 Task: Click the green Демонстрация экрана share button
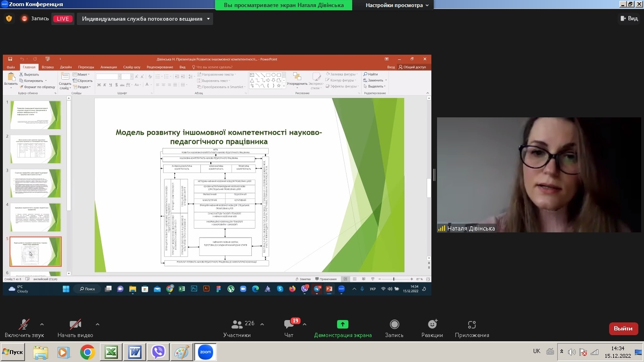pos(343,328)
